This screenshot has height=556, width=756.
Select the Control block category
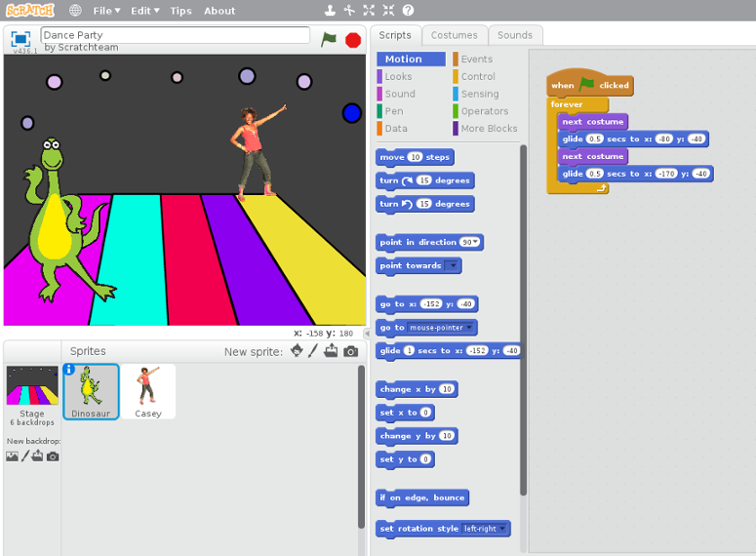click(x=478, y=76)
